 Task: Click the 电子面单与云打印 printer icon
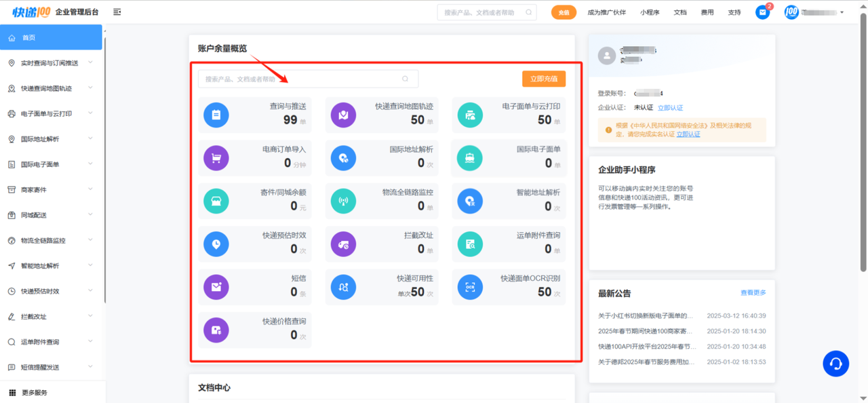point(470,115)
